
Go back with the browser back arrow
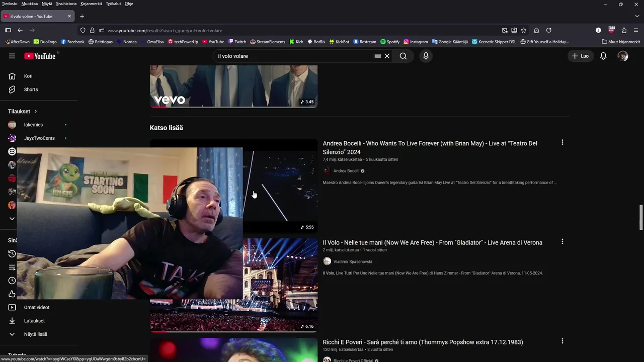(x=20, y=30)
